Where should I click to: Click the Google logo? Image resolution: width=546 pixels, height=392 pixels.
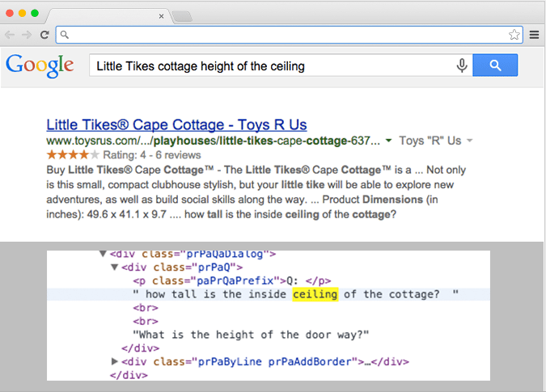[x=40, y=65]
